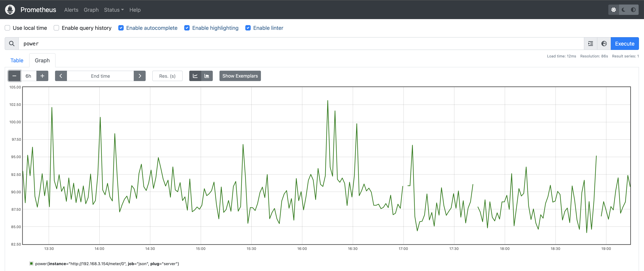The height and width of the screenshot is (271, 644).
Task: Click the search magnifier icon beside query
Action: tap(12, 44)
